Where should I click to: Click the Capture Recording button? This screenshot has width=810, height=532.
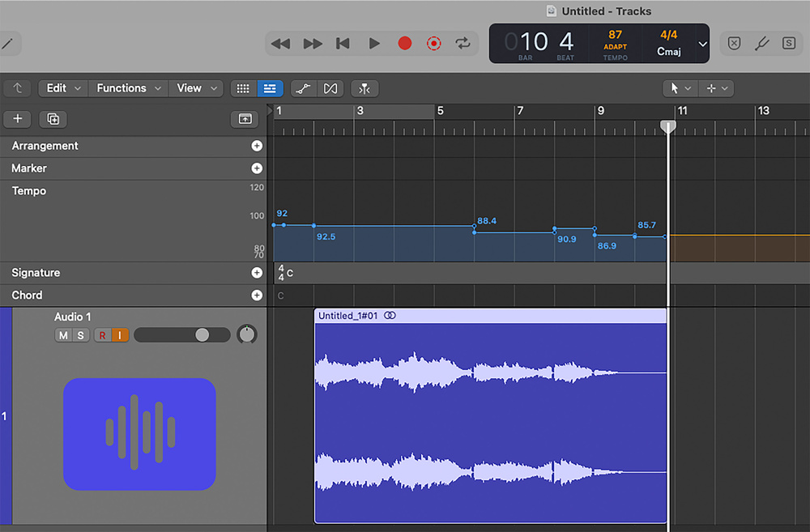tap(434, 44)
